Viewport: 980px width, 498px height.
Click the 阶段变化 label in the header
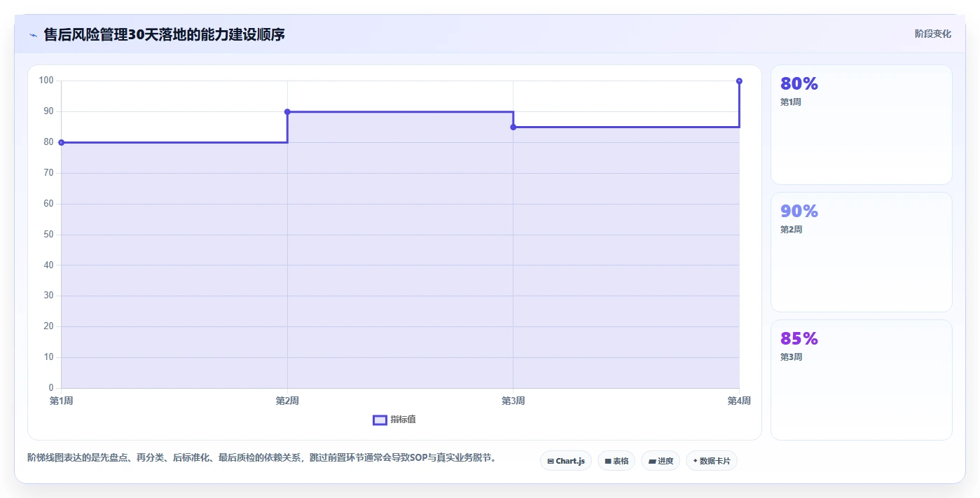tap(933, 34)
